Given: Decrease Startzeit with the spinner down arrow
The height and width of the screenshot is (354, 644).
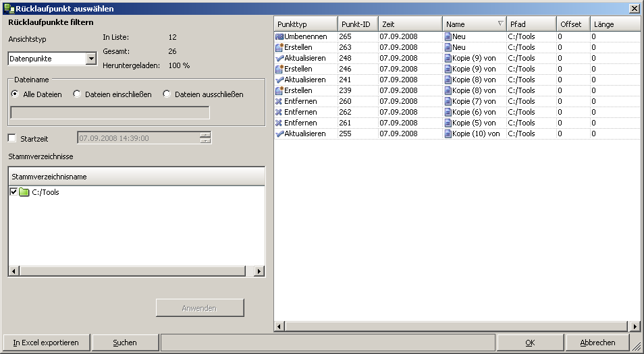Looking at the screenshot, I should (205, 141).
